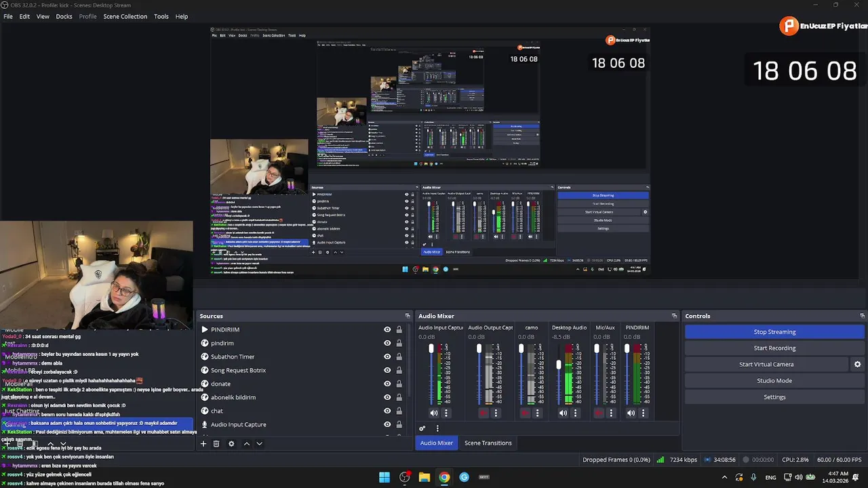Image resolution: width=868 pixels, height=488 pixels.
Task: Open PINDIRIIM channel three-dot options menu
Action: click(x=643, y=413)
